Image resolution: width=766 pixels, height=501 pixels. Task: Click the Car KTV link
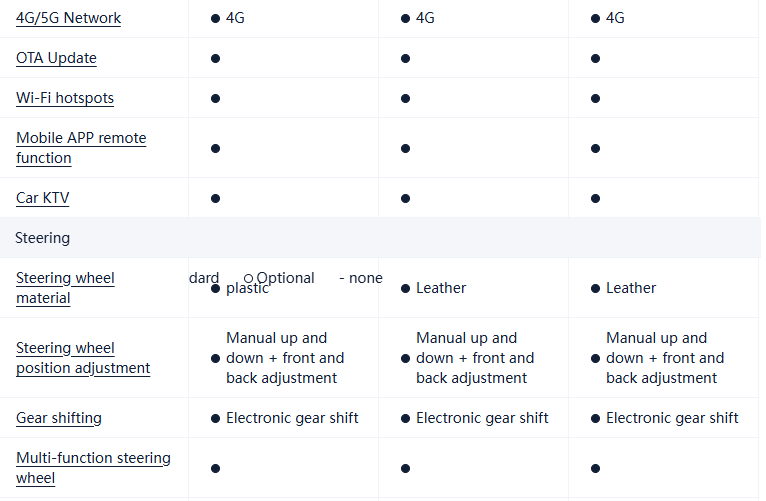43,198
